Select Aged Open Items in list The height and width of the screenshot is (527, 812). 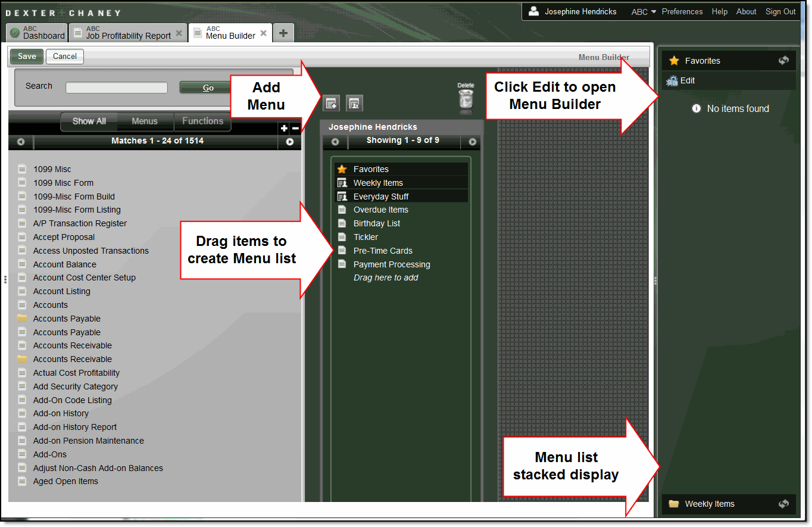tap(65, 481)
